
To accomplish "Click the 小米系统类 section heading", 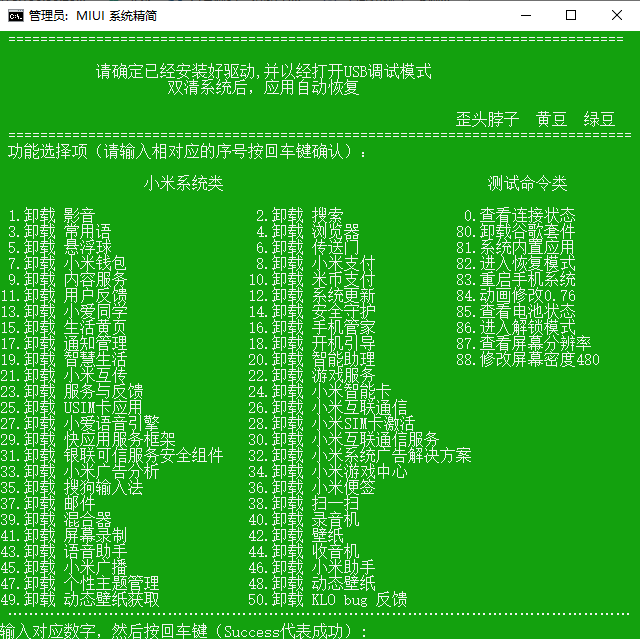I will point(183,184).
